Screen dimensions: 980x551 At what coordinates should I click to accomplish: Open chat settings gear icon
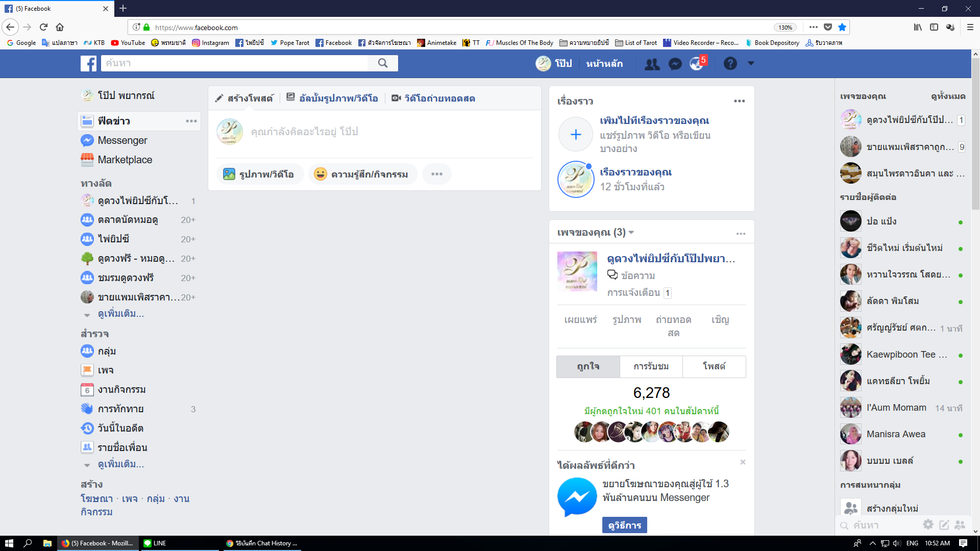coord(928,524)
